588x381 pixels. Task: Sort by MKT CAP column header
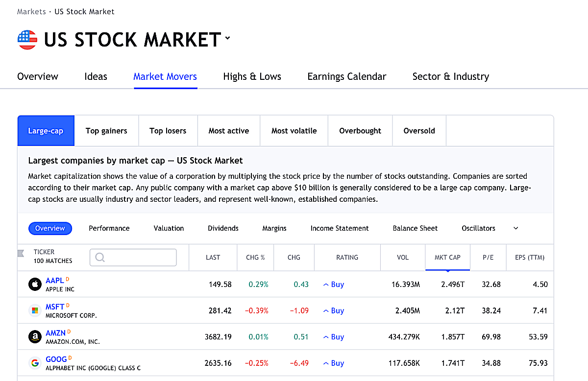(x=447, y=257)
